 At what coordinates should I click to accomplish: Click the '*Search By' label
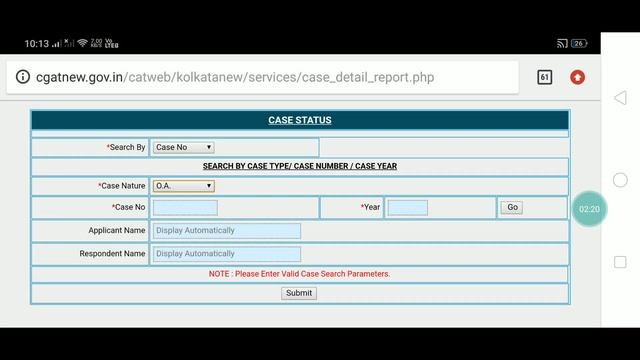pos(126,147)
